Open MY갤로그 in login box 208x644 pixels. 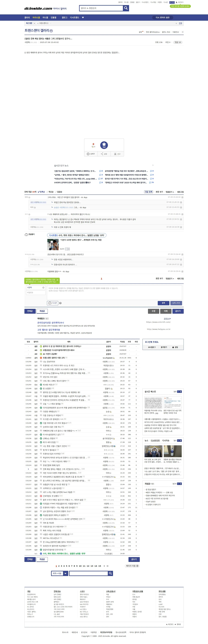[x=152, y=347]
